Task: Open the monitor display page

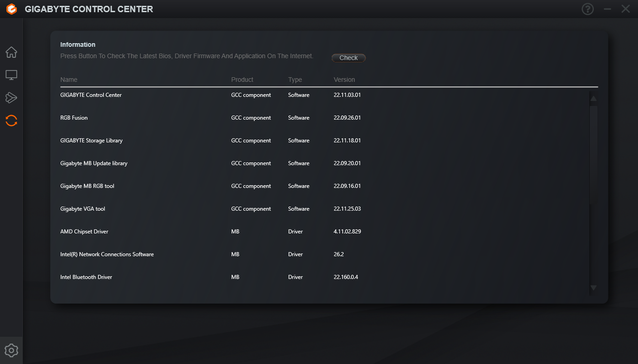Action: [11, 75]
